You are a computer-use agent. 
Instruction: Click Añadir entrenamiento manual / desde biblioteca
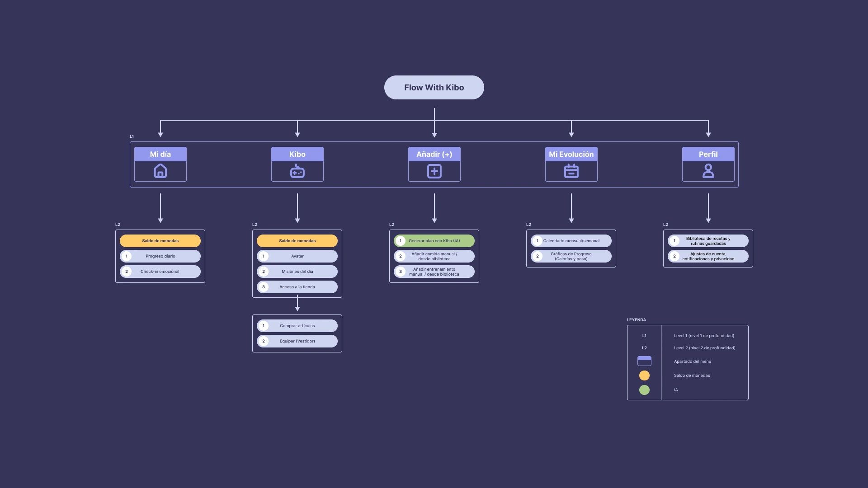tap(434, 272)
